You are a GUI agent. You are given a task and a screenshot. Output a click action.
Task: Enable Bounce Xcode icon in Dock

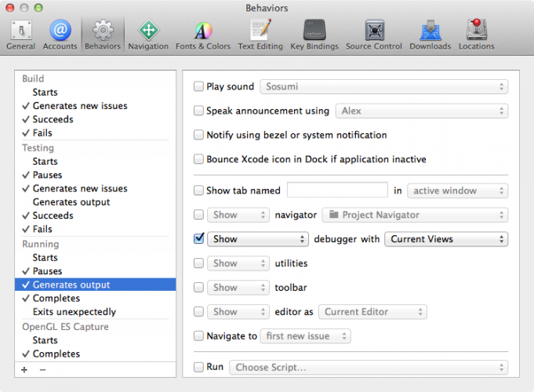pyautogui.click(x=198, y=158)
